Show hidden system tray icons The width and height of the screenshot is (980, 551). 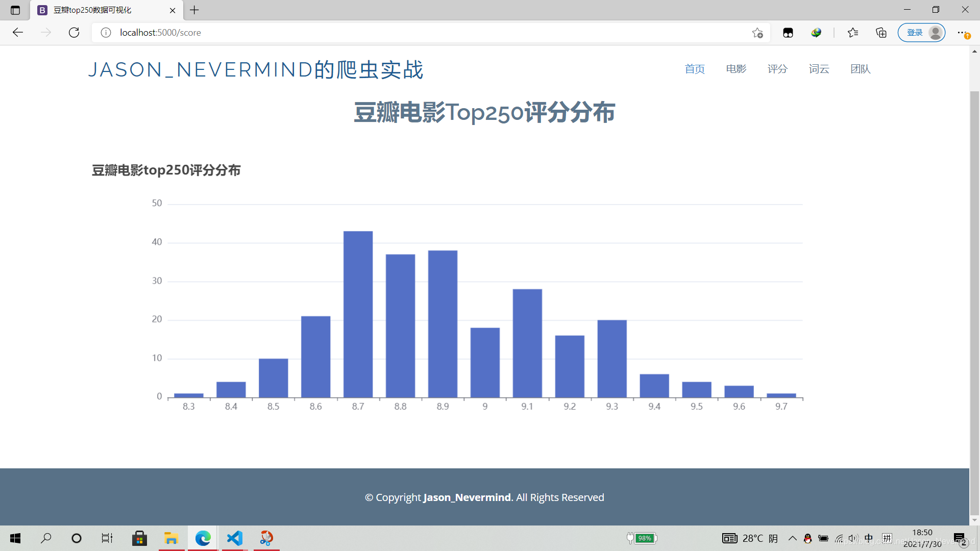point(793,538)
